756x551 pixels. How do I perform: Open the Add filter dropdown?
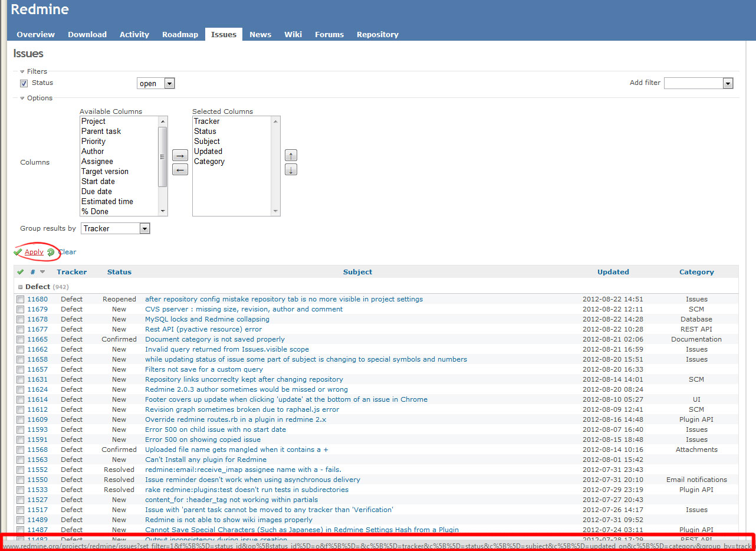coord(698,83)
